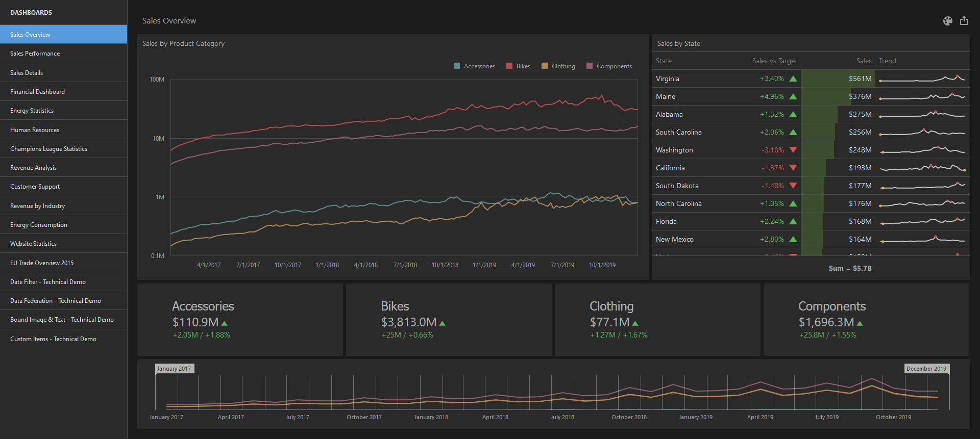Click the Accessories legend color square

pos(457,66)
